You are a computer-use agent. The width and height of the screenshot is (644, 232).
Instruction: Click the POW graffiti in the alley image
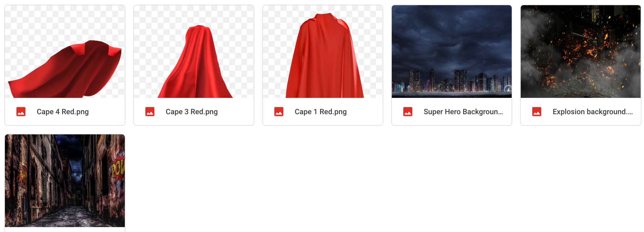(x=118, y=167)
